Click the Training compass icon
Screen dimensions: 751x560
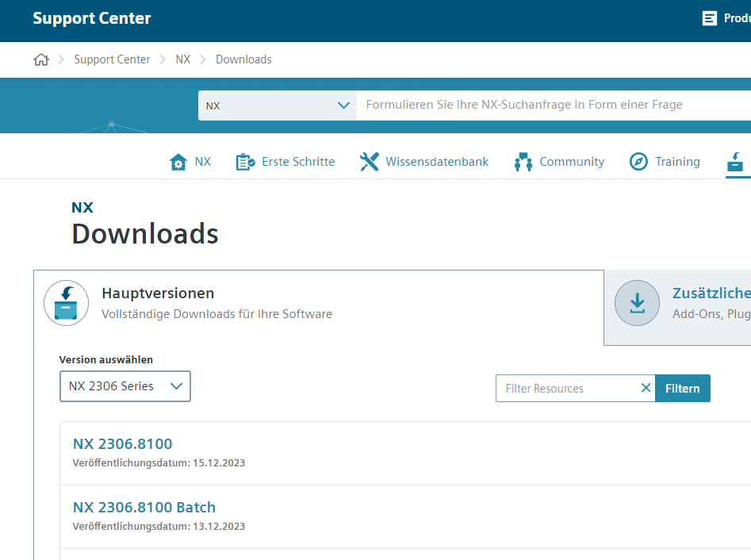click(638, 162)
